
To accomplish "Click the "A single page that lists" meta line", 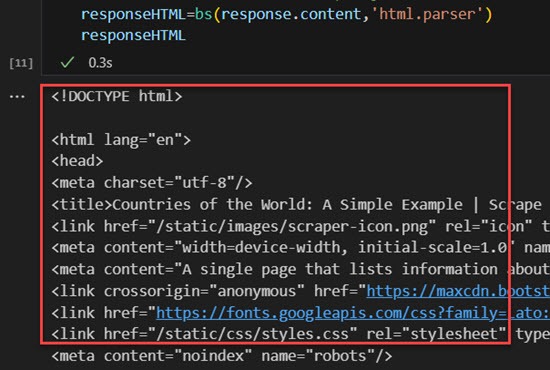I will [301, 269].
